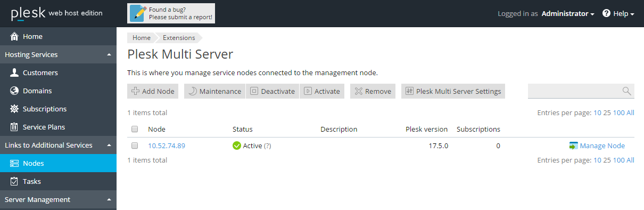Set bottom entries per page to 25
The height and width of the screenshot is (210, 644).
click(607, 160)
